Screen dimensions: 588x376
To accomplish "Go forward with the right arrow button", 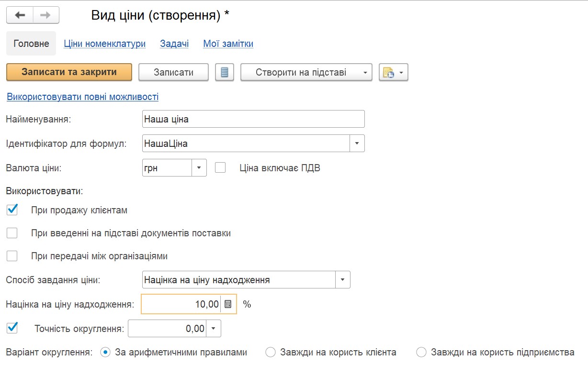I will coord(46,15).
